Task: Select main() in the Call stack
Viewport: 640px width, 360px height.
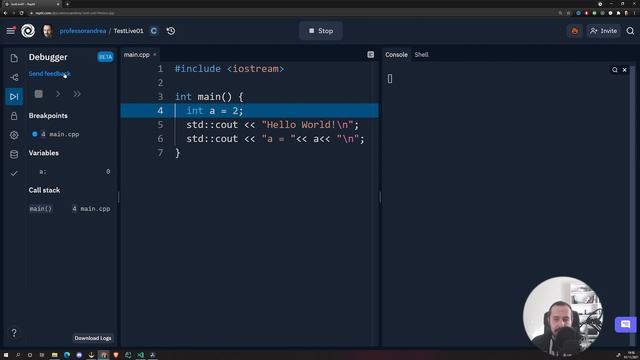Action: click(x=40, y=209)
